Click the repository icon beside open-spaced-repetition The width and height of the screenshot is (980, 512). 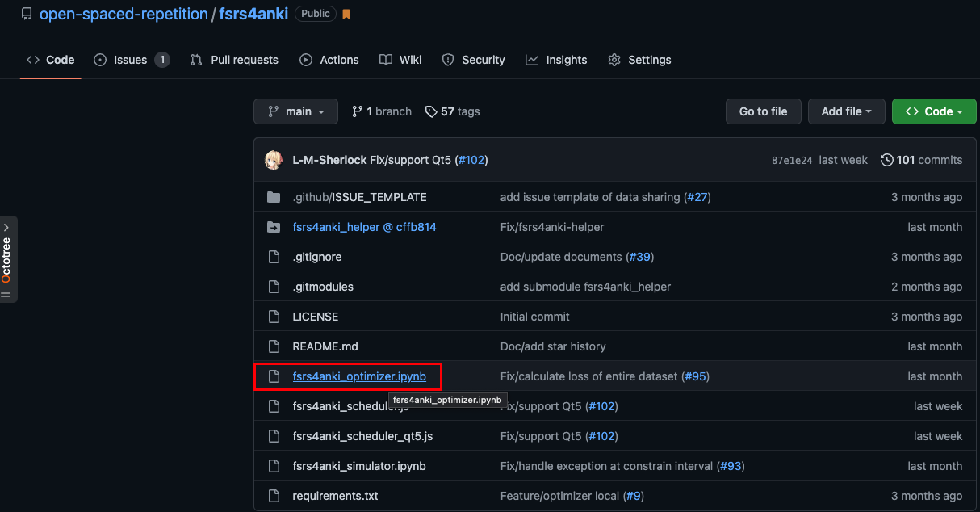pyautogui.click(x=27, y=14)
